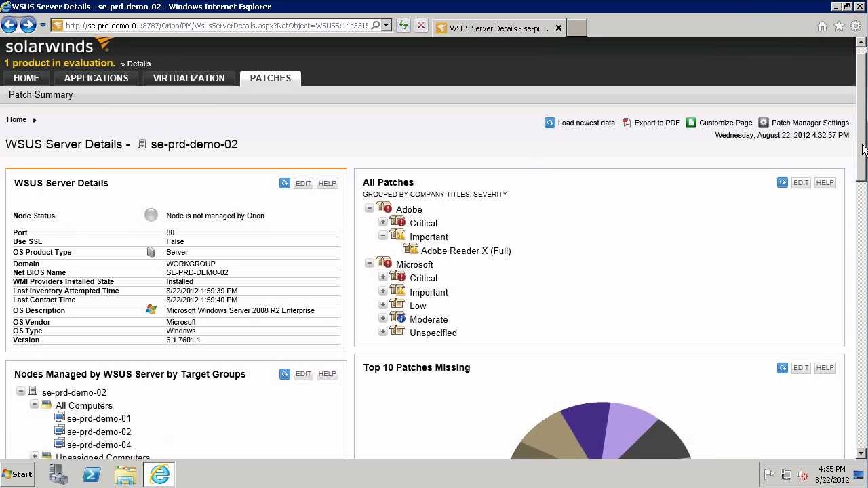Viewport: 868px width, 488px height.
Task: Open the IE Home icon
Action: 823,26
